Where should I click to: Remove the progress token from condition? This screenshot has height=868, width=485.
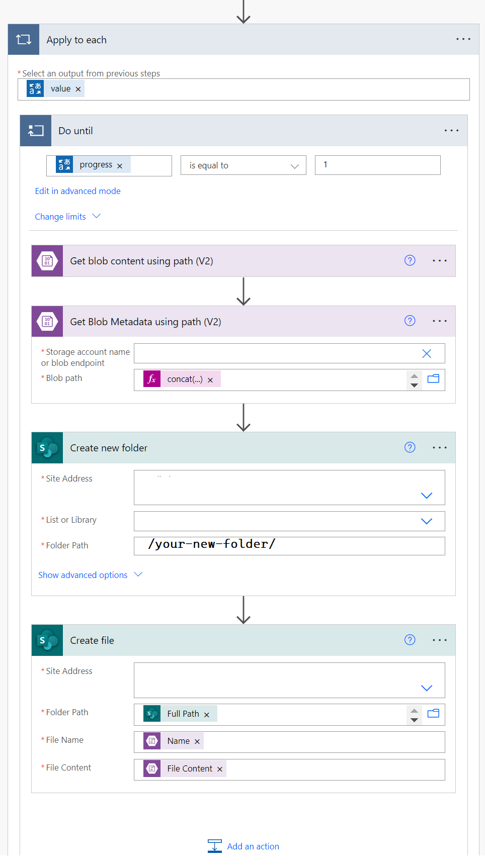120,166
